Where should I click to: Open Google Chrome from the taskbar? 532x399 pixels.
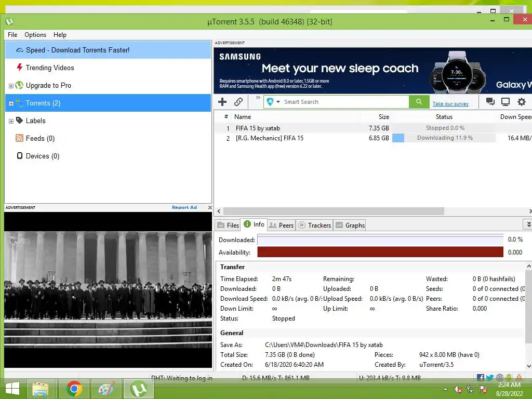pos(74,389)
